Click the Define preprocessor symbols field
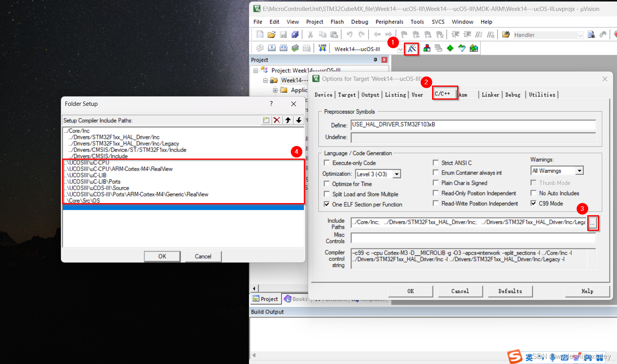This screenshot has height=364, width=617. pos(473,125)
